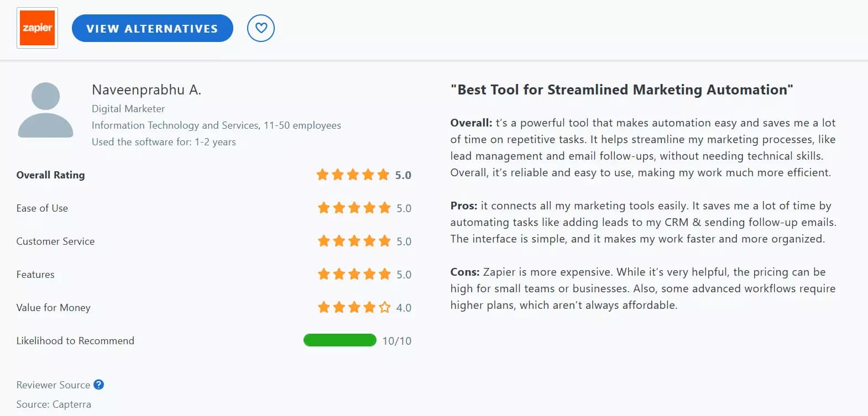The height and width of the screenshot is (416, 868).
Task: Click the Source: Capterra link
Action: pyautogui.click(x=54, y=404)
